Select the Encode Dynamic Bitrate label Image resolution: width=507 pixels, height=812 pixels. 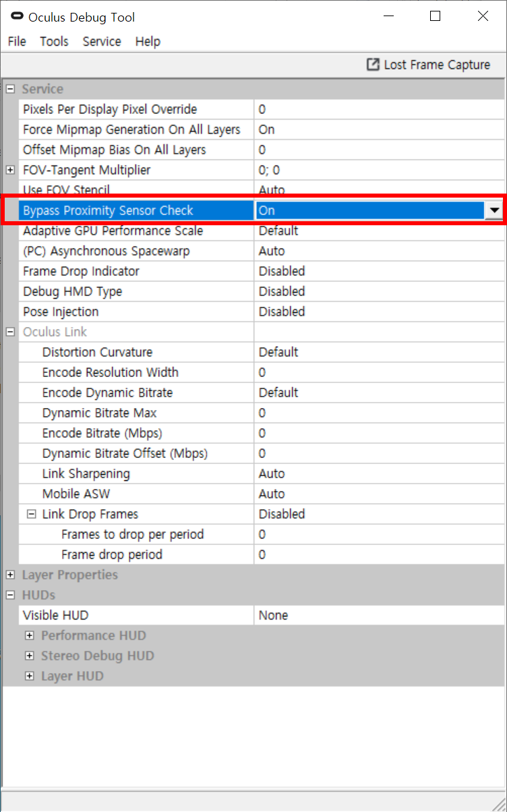tap(107, 393)
